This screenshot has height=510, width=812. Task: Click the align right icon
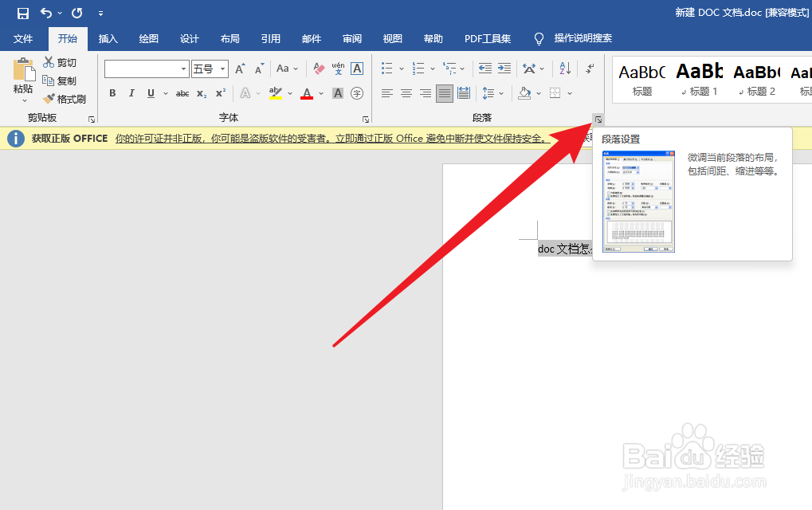click(x=426, y=93)
